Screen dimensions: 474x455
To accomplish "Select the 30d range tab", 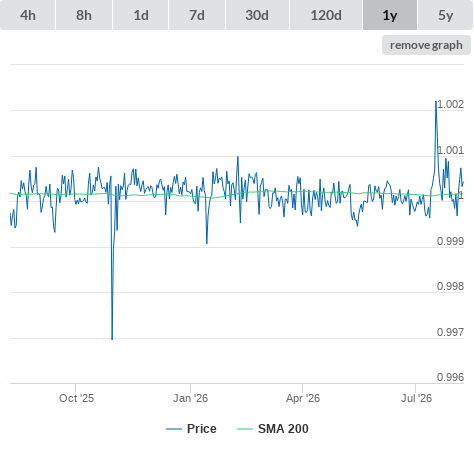I will [257, 15].
